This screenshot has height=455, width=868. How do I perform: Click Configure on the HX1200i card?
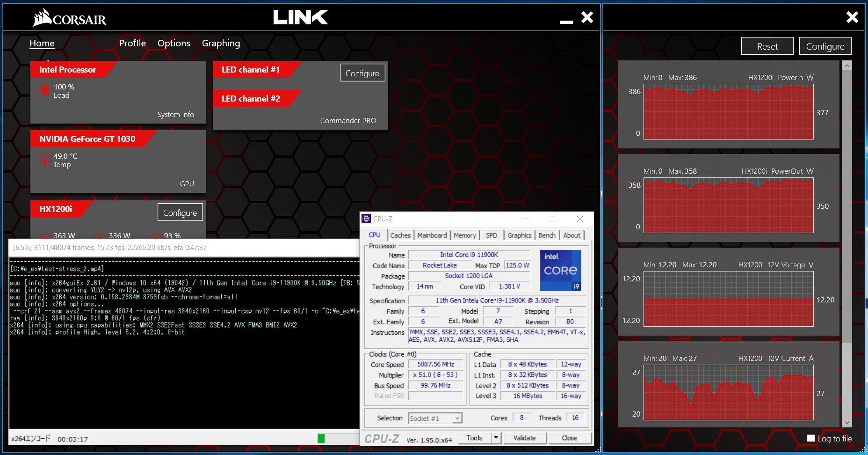[x=180, y=213]
